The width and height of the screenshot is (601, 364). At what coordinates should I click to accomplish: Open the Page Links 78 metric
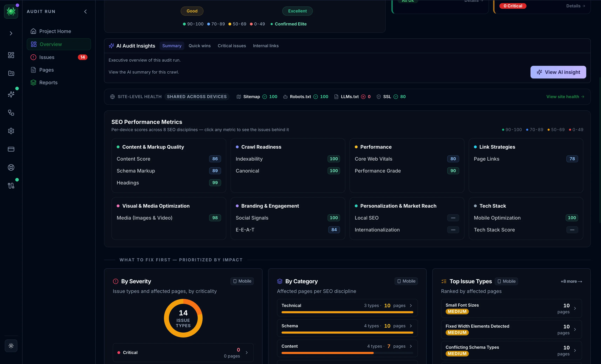coord(526,159)
